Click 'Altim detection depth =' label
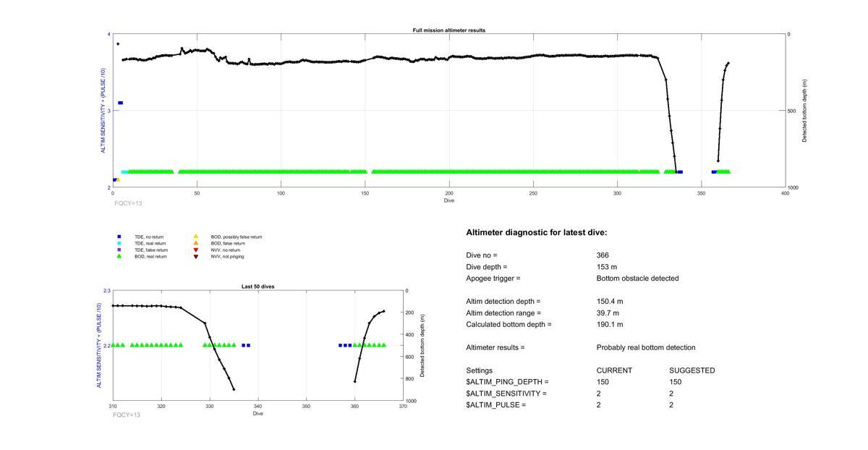868x450 pixels. (x=503, y=301)
